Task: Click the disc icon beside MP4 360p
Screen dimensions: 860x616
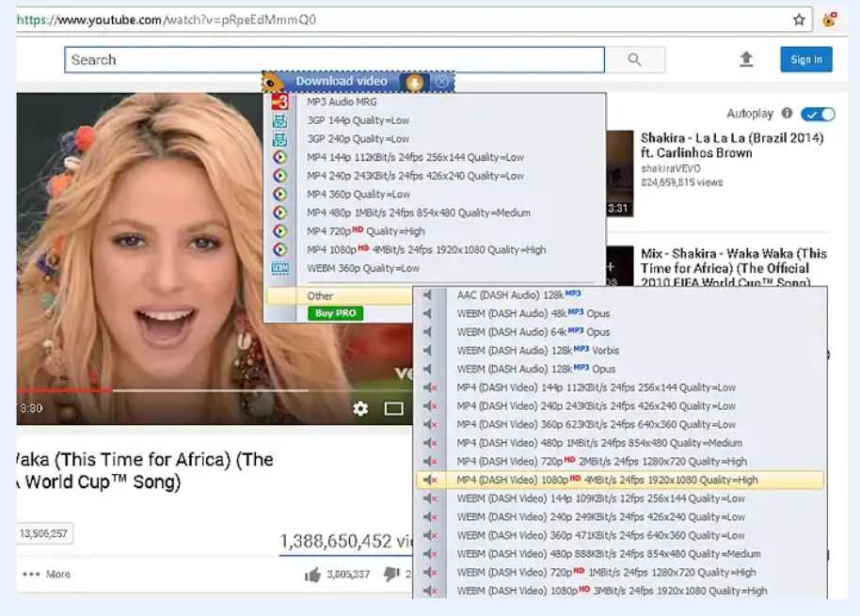Action: (x=279, y=194)
